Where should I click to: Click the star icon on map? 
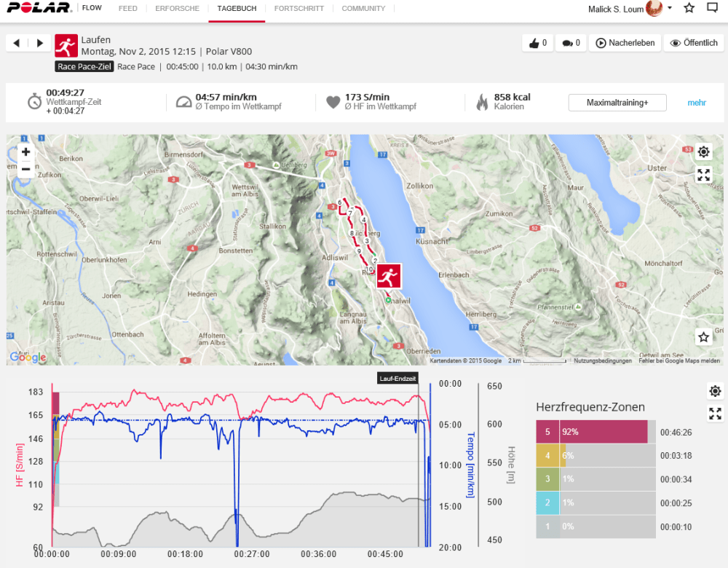tap(703, 336)
